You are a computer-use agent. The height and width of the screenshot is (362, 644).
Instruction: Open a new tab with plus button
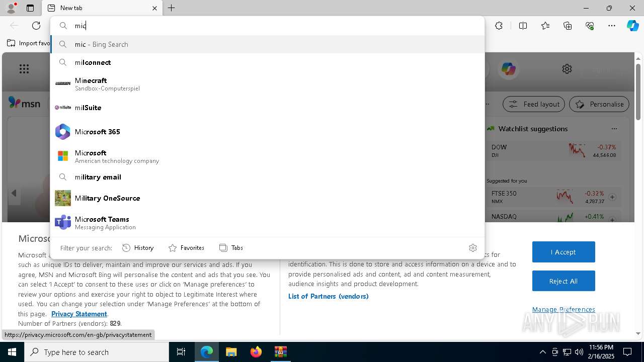coord(172,8)
